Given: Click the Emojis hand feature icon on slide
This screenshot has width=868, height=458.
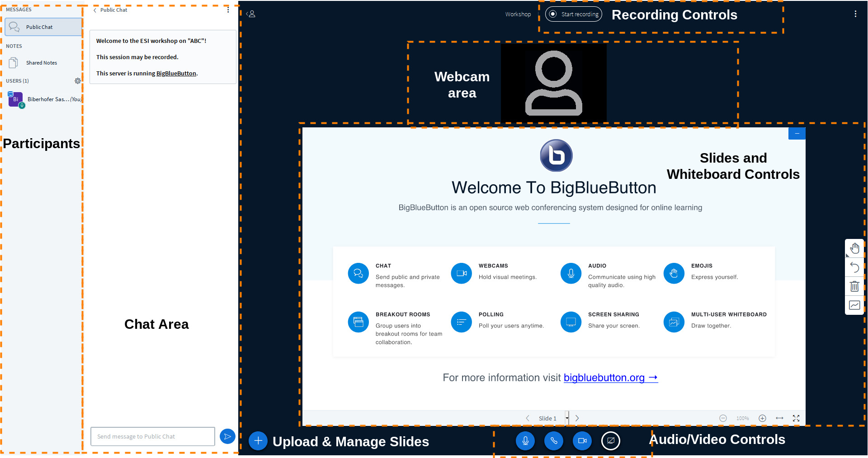Looking at the screenshot, I should (674, 273).
